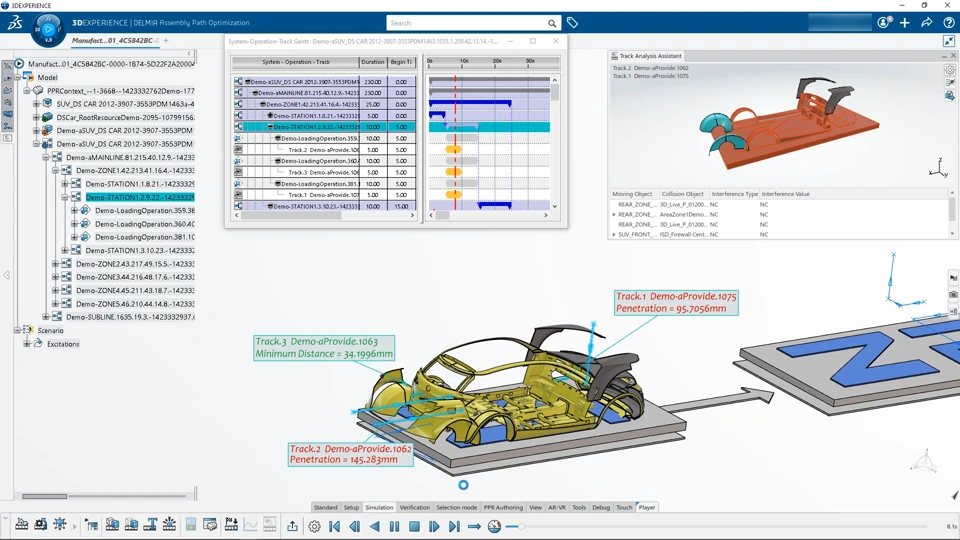The image size is (960, 540).
Task: Adjust the simulation speed slider
Action: click(521, 526)
